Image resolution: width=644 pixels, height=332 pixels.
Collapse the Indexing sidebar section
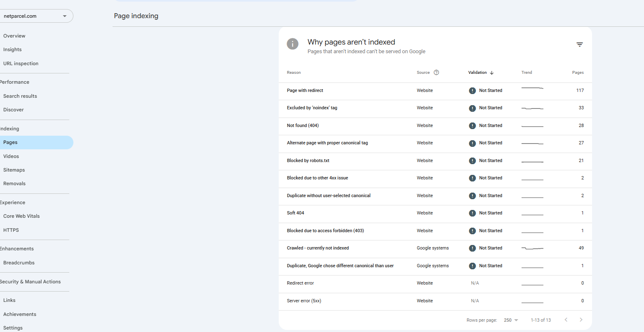[10, 129]
